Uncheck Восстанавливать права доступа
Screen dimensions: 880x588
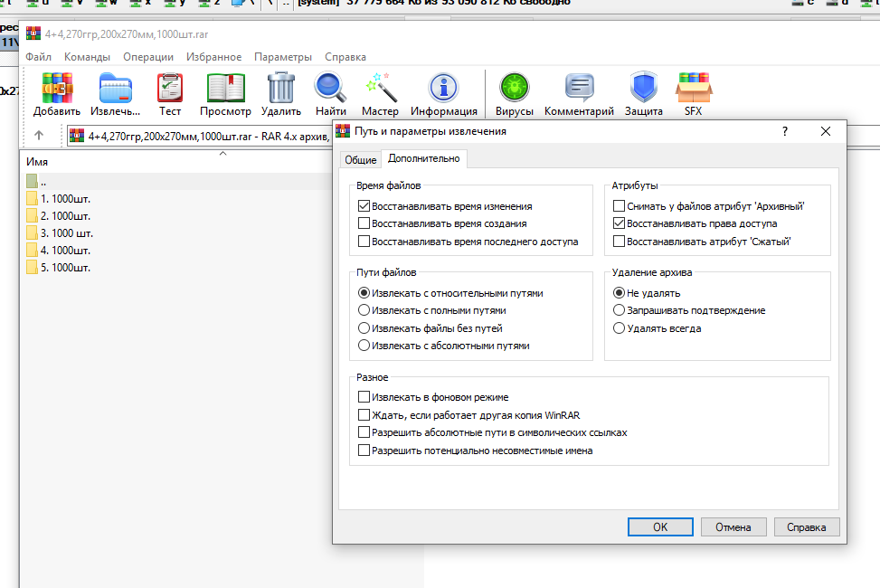click(619, 223)
